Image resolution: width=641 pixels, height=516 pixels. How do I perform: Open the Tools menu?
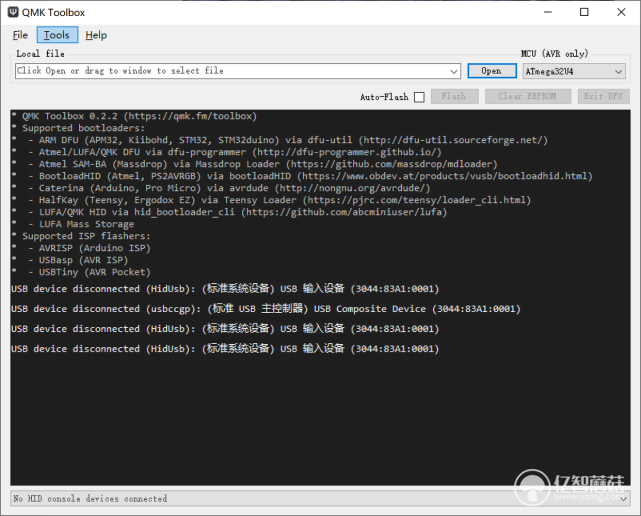[x=57, y=35]
